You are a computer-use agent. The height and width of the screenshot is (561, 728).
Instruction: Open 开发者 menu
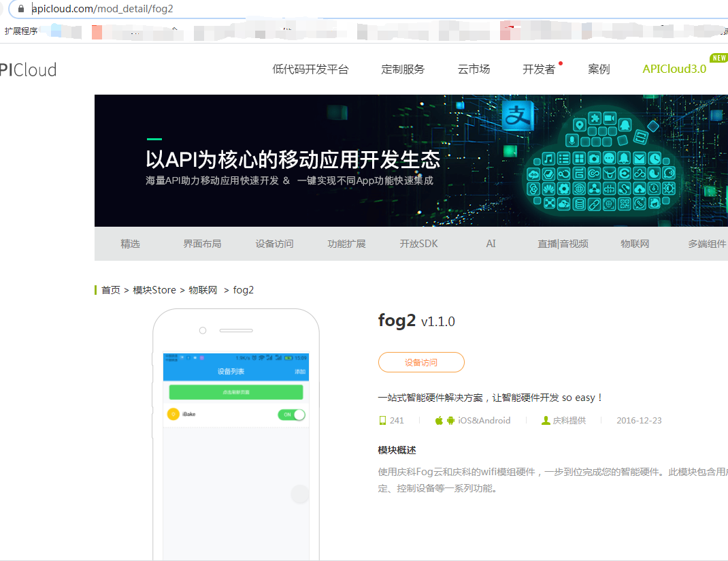[539, 69]
